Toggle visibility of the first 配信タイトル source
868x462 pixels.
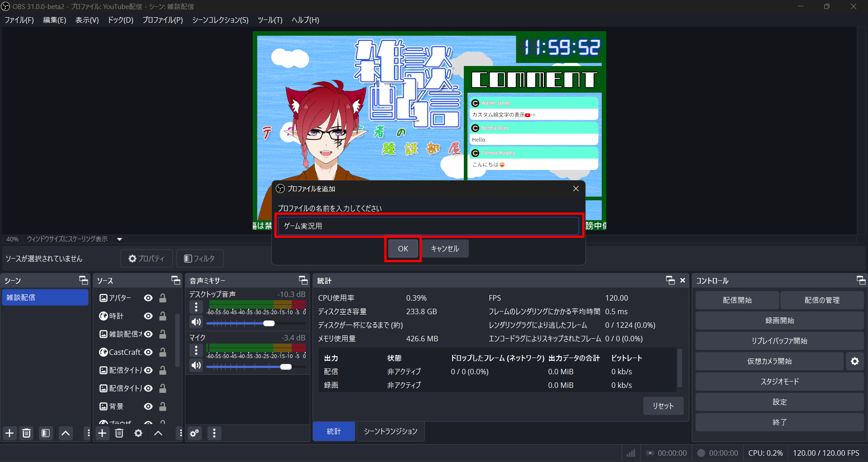148,370
